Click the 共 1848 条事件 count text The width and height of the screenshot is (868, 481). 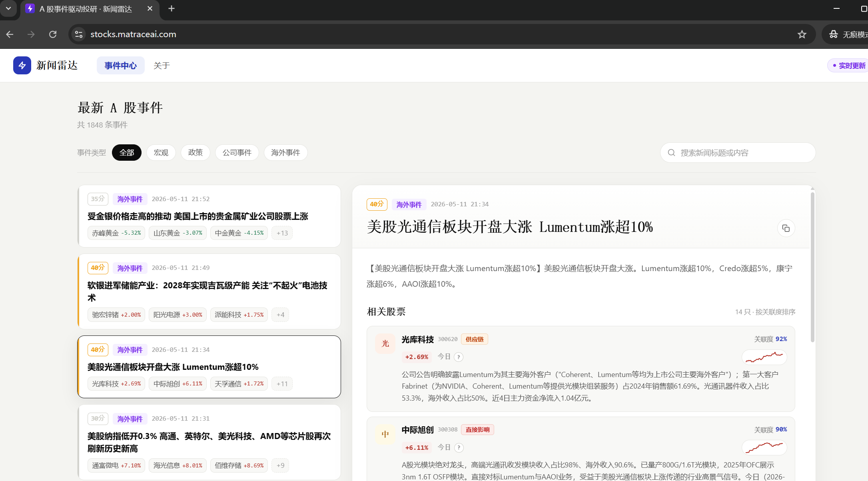[102, 125]
